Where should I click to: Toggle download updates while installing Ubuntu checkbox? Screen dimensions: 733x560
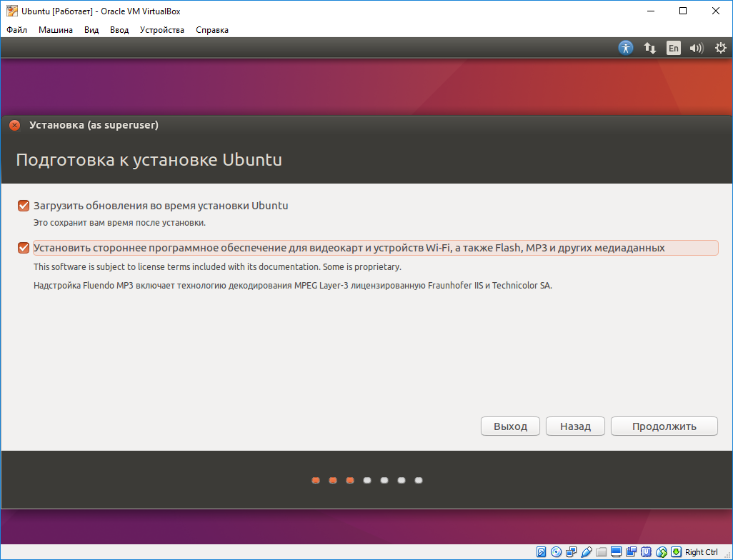[24, 206]
